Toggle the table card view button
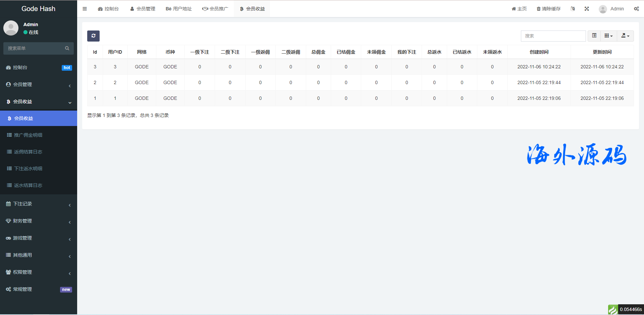The height and width of the screenshot is (315, 644). 594,36
